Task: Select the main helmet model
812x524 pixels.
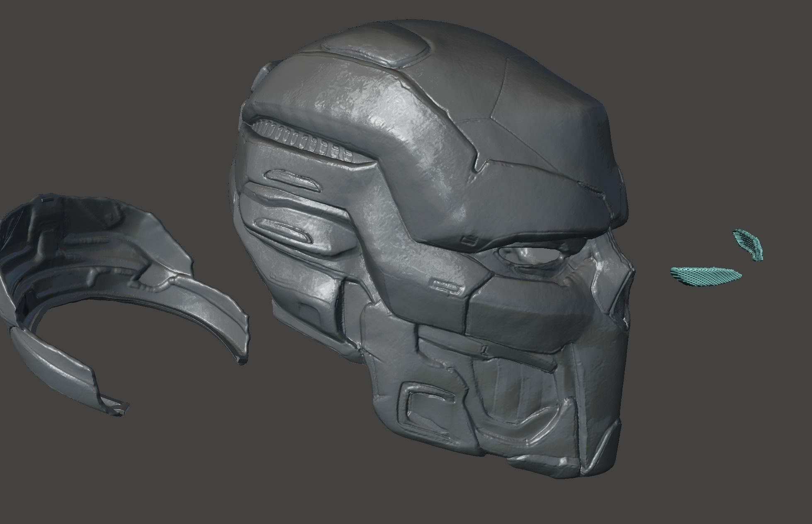Action: [431, 249]
